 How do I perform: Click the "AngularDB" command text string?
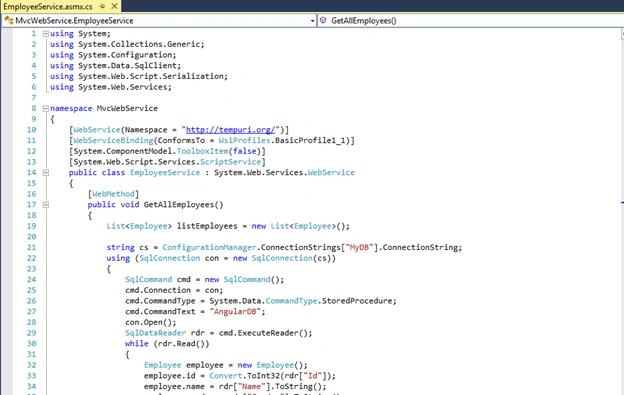pos(235,311)
